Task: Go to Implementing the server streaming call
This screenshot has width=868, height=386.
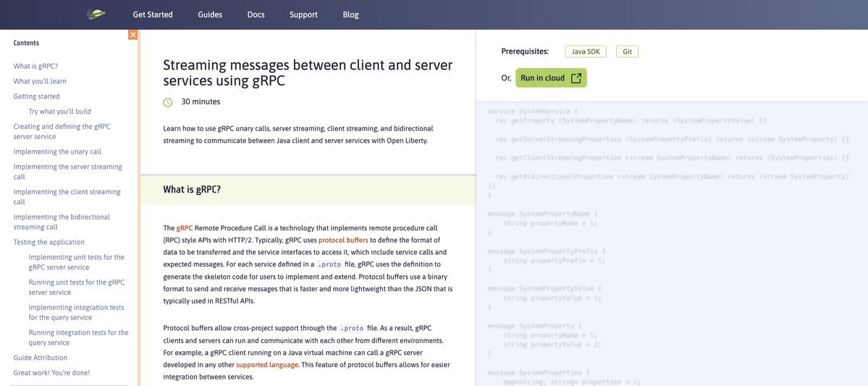Action: click(67, 172)
